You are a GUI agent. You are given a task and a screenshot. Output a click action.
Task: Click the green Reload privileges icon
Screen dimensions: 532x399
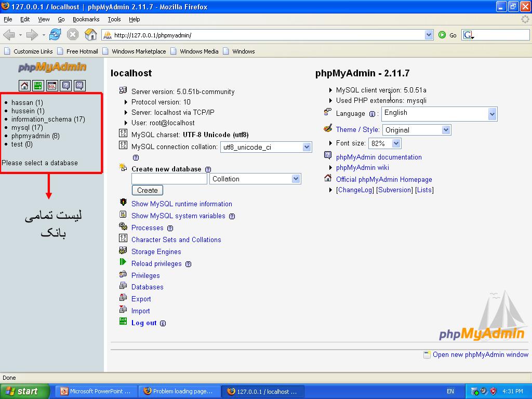(123, 262)
